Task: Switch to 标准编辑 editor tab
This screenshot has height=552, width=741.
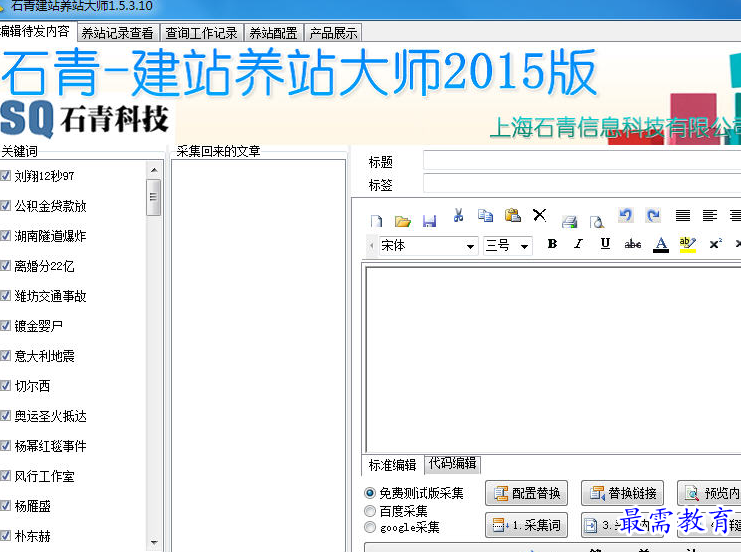Action: point(393,465)
